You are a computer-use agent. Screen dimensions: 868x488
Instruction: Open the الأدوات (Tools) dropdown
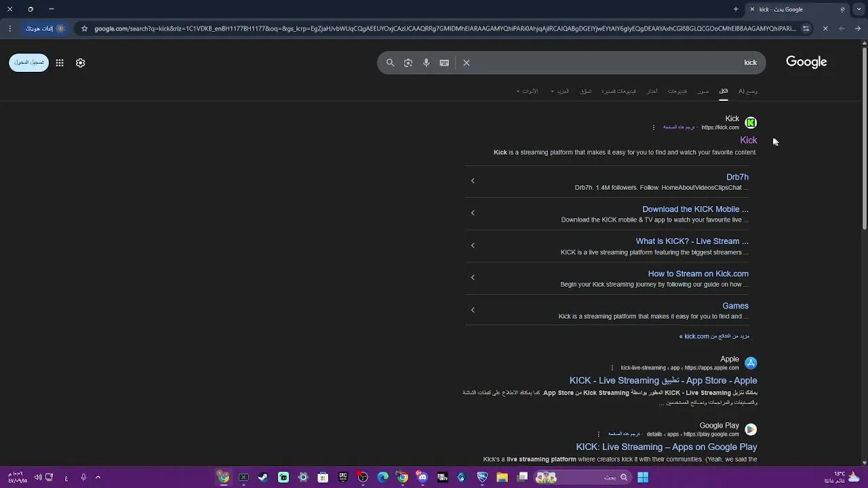coord(527,91)
